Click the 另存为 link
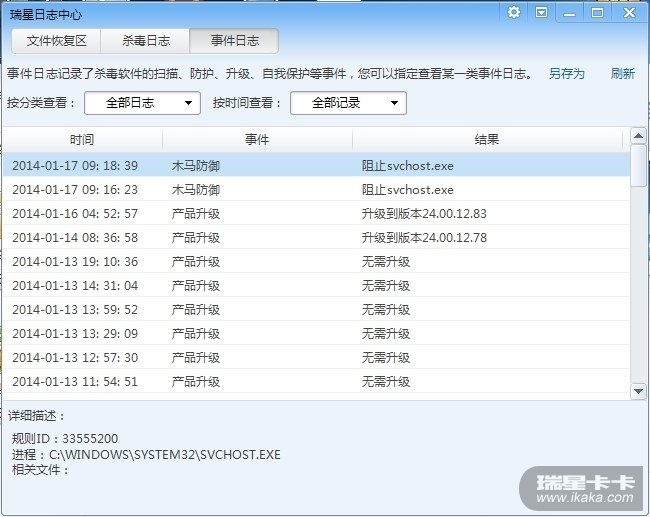This screenshot has height=517, width=650. point(566,74)
